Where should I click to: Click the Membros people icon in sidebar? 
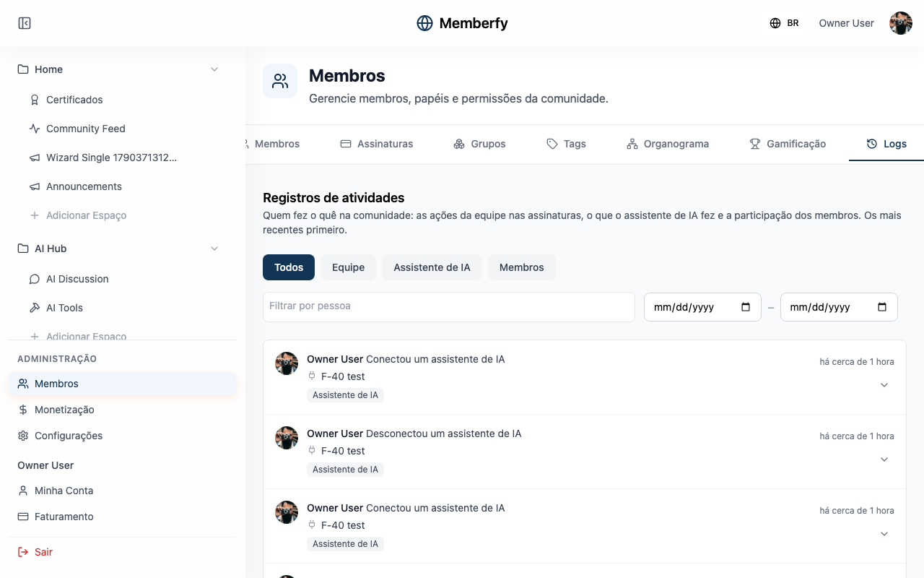23,384
